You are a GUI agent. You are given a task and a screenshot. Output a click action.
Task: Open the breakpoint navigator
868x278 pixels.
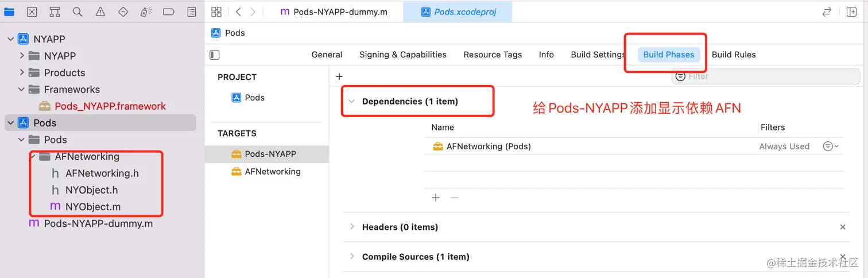[169, 12]
